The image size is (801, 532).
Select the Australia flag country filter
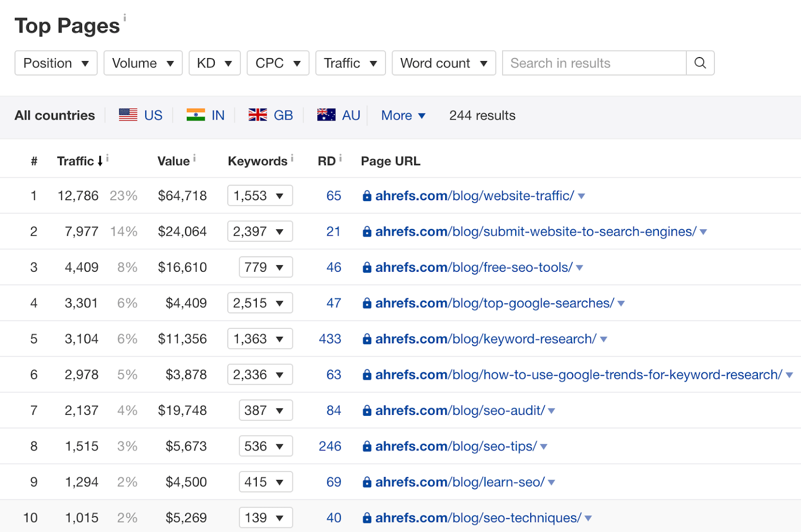(338, 116)
